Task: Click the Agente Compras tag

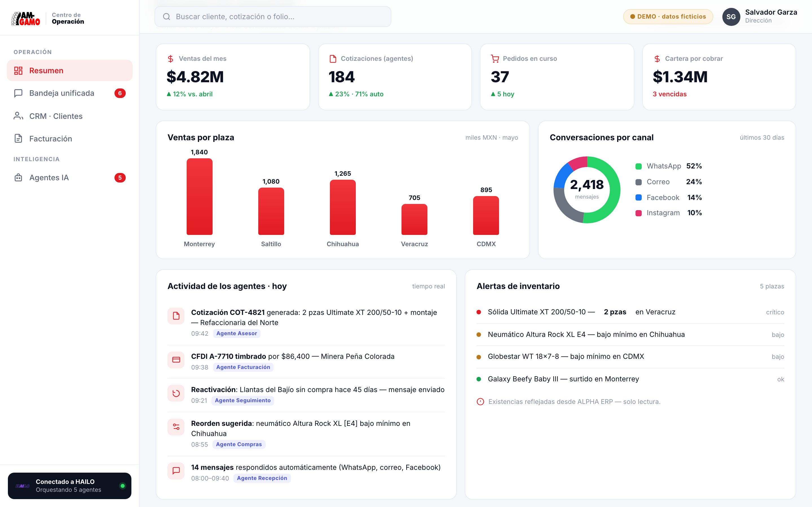Action: 239,444
